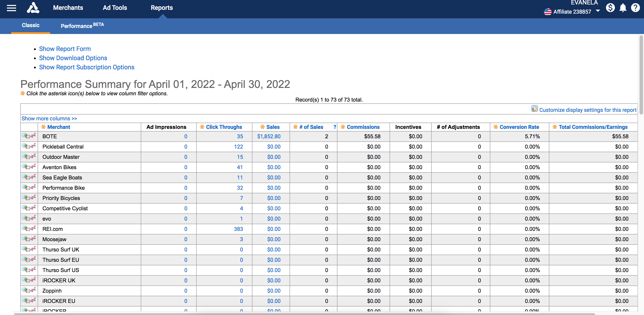Click the asterisk filter icon beside # of Sales
The height and width of the screenshot is (315, 644).
(x=295, y=127)
